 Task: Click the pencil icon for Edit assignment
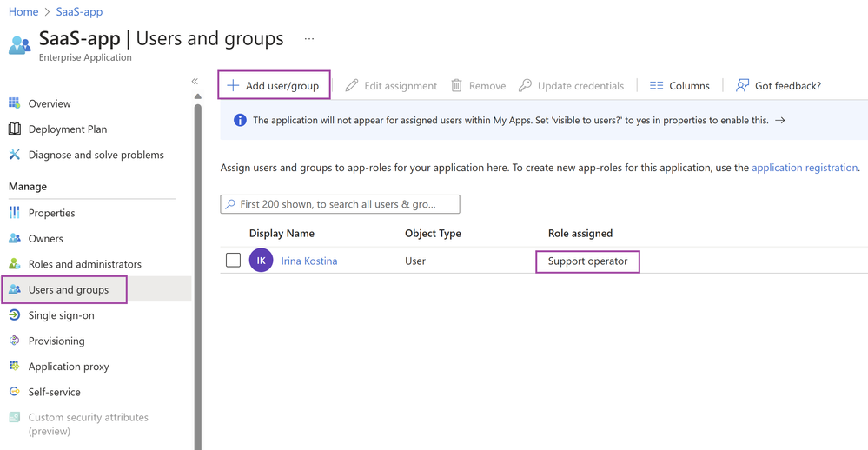[x=352, y=85]
